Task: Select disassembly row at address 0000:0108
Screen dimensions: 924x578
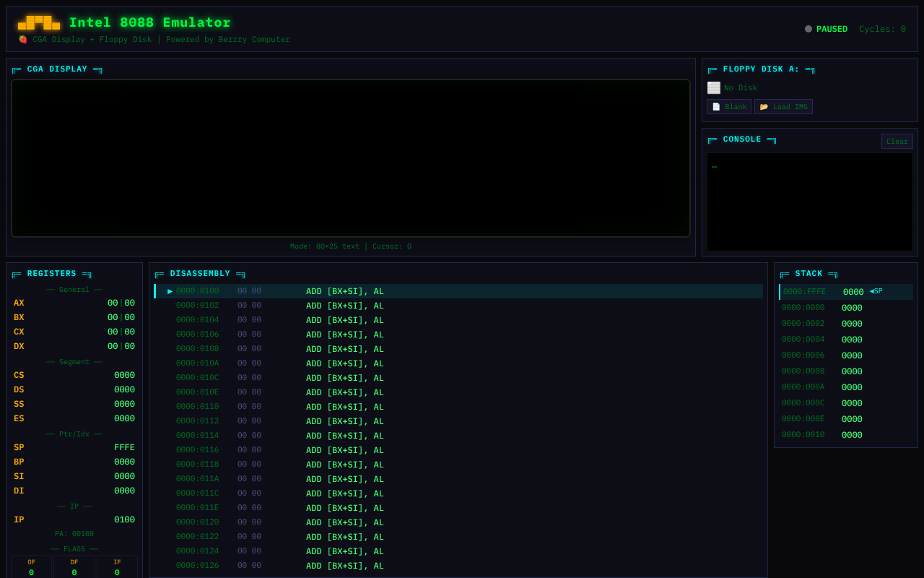Action: (458, 349)
